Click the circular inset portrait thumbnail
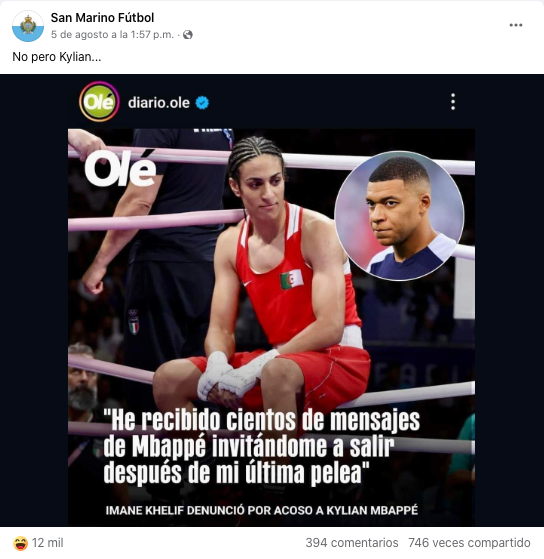544x559 pixels. (399, 216)
